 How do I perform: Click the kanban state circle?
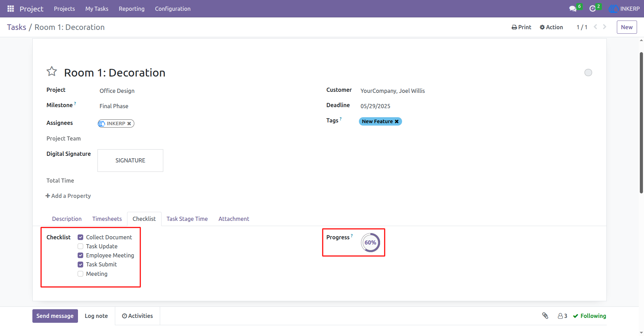pyautogui.click(x=588, y=72)
